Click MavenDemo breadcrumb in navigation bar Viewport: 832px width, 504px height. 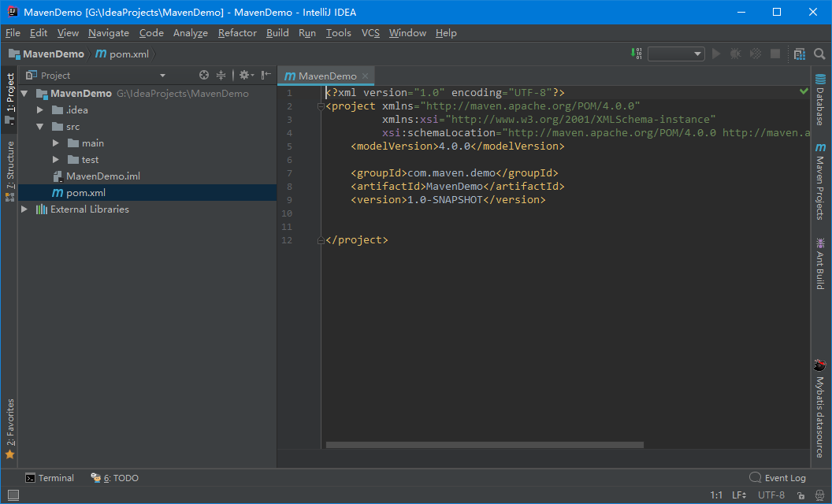tap(46, 54)
